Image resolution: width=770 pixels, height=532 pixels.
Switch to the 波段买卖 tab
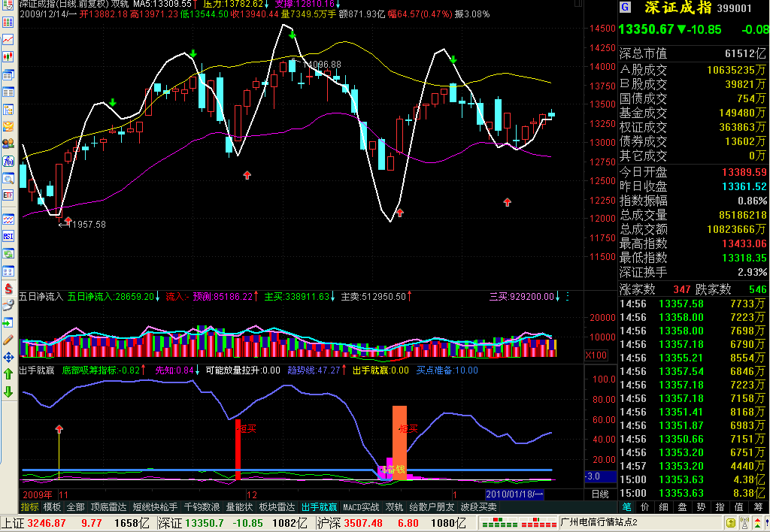[479, 507]
